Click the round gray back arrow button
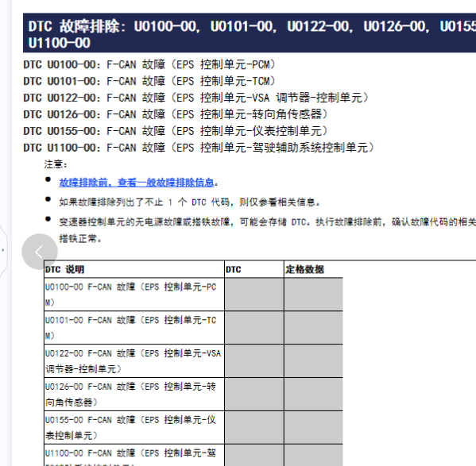 point(40,252)
